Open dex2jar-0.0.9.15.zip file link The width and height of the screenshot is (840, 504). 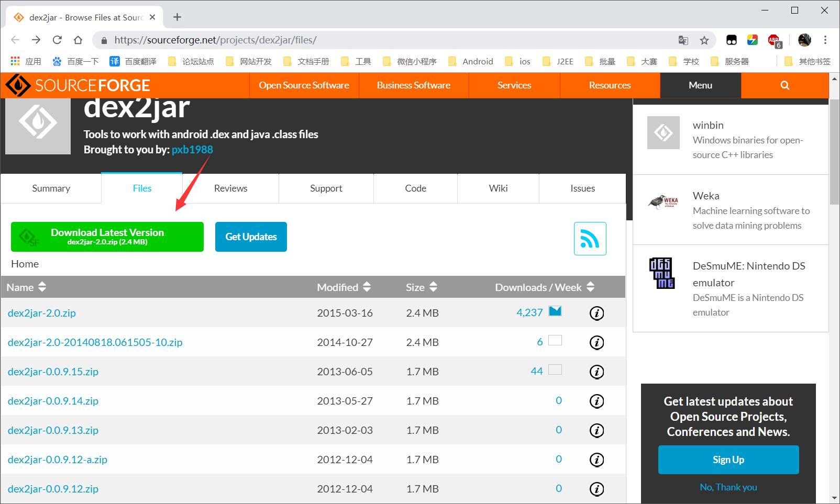53,372
